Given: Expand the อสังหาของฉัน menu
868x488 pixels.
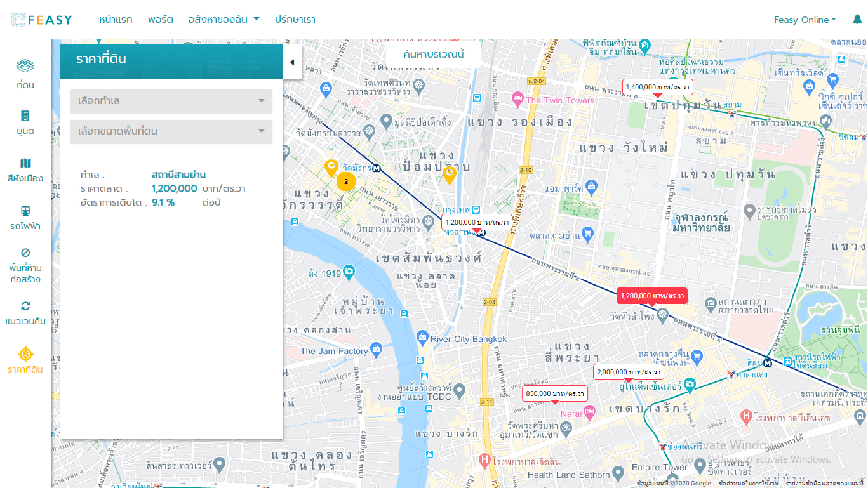Looking at the screenshot, I should (224, 20).
